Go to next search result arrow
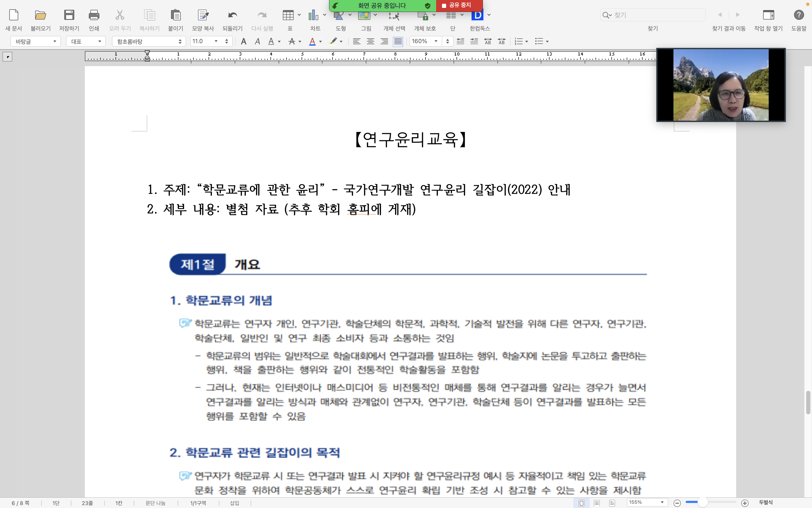Image resolution: width=812 pixels, height=508 pixels. tap(737, 15)
